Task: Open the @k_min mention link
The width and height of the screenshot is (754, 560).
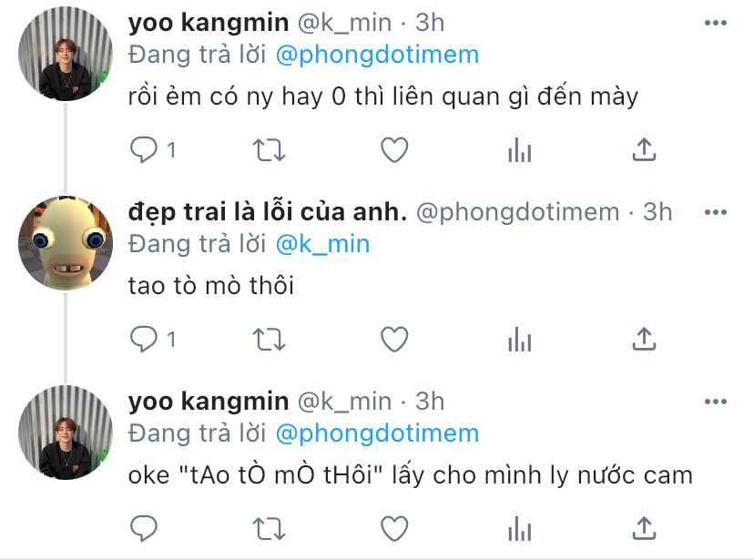Action: pyautogui.click(x=322, y=244)
